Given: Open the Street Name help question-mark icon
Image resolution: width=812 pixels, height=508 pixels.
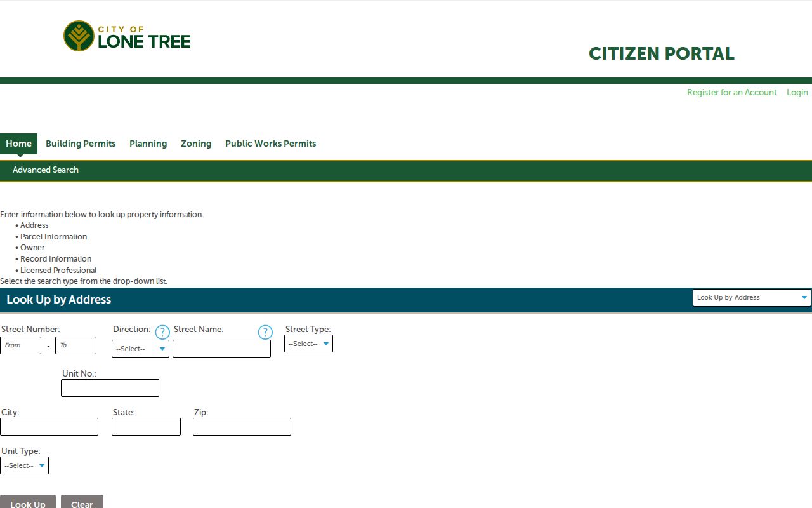Looking at the screenshot, I should coord(265,332).
